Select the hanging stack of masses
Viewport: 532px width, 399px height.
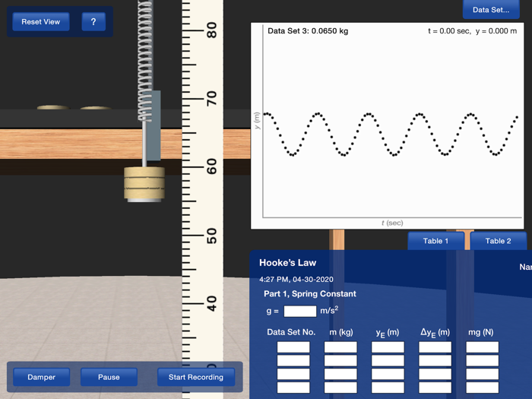point(144,184)
